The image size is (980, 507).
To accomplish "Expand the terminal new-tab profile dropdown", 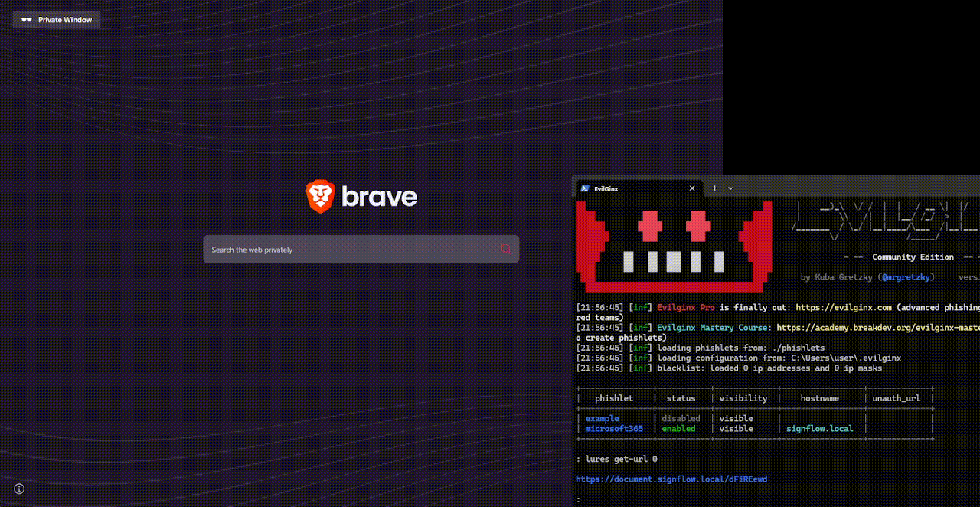I will coord(730,188).
